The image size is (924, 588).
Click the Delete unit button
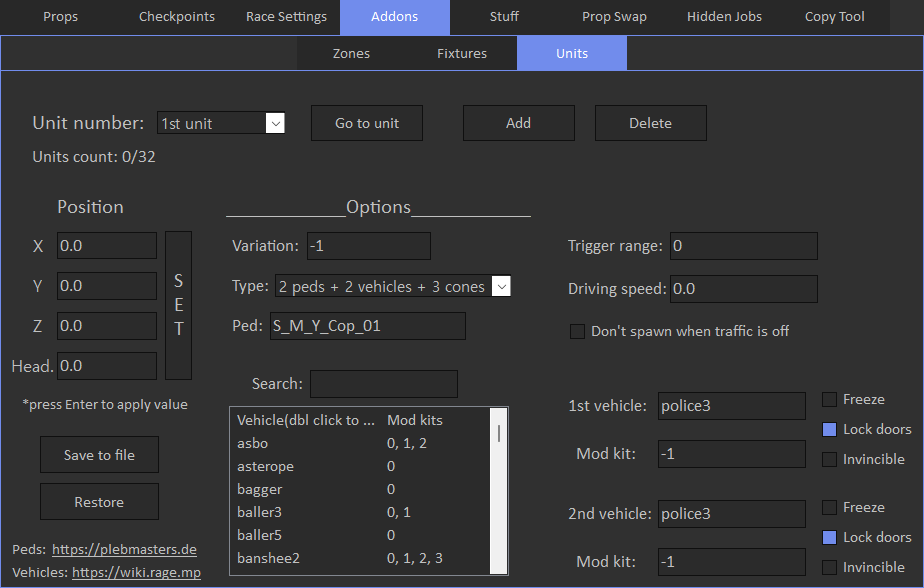click(x=651, y=123)
